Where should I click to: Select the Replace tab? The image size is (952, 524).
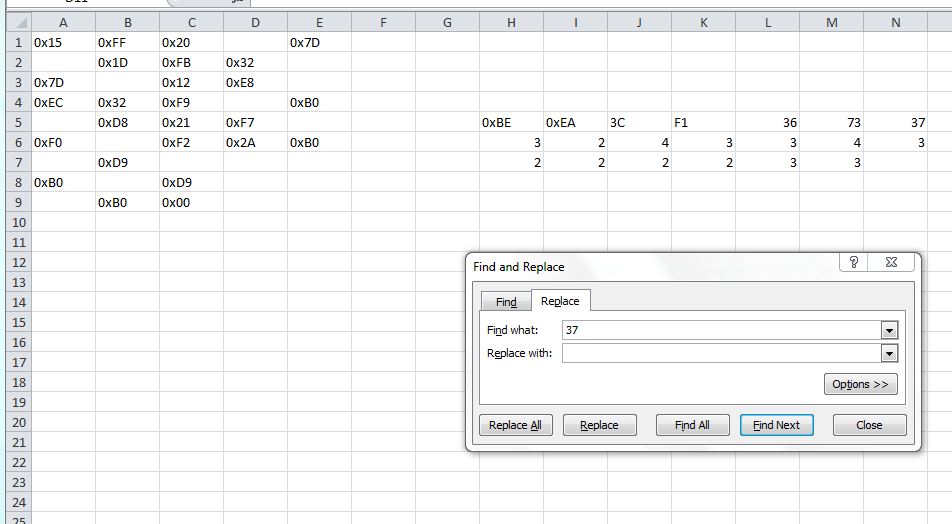click(560, 301)
